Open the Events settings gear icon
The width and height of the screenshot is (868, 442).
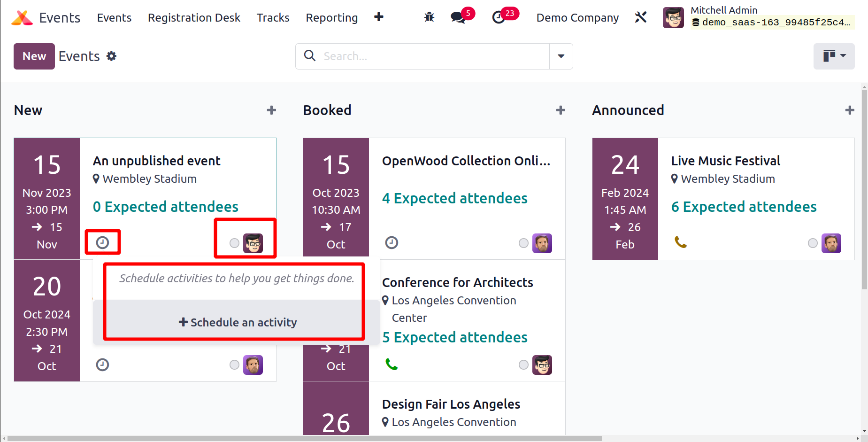tap(111, 56)
